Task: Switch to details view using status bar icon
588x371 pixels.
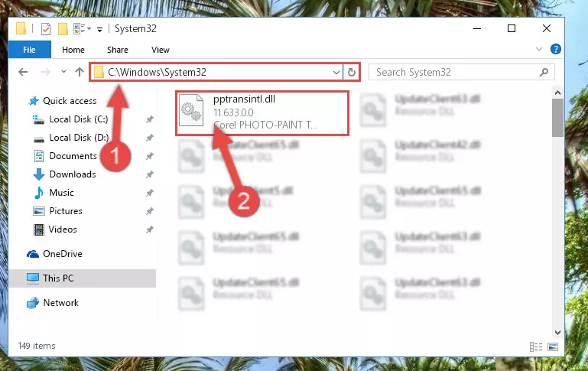Action: click(x=536, y=347)
